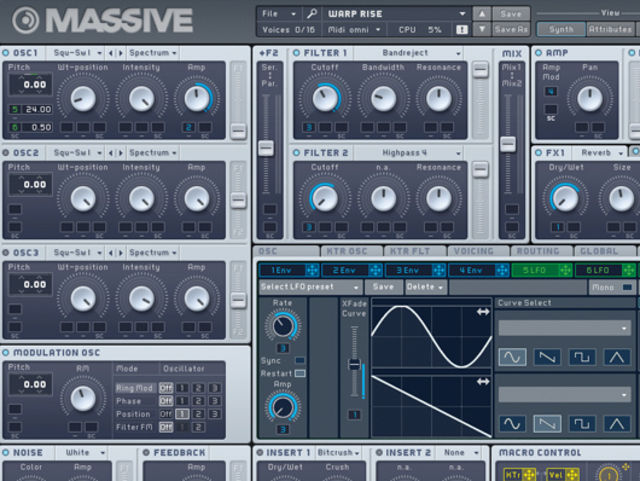Switch to the VOICING tab

479,252
